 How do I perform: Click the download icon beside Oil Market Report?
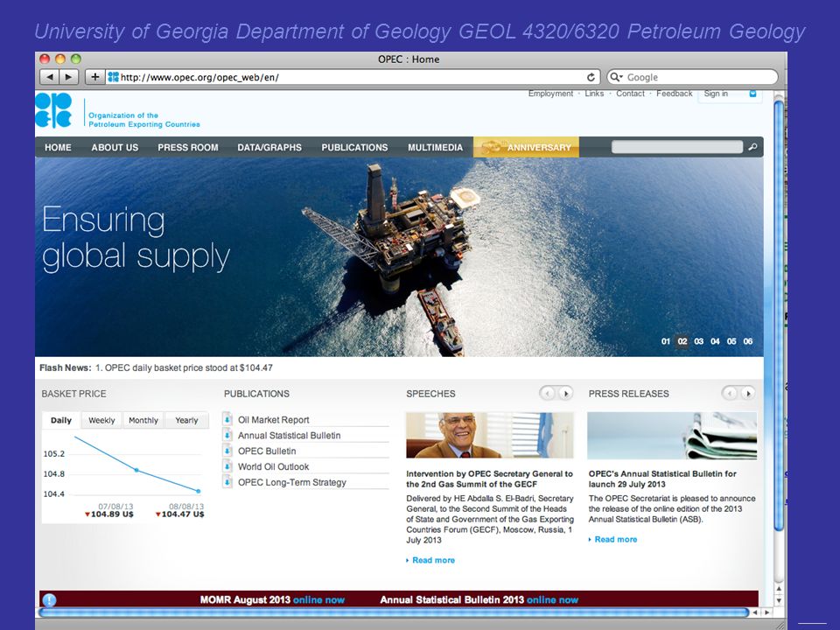point(227,419)
